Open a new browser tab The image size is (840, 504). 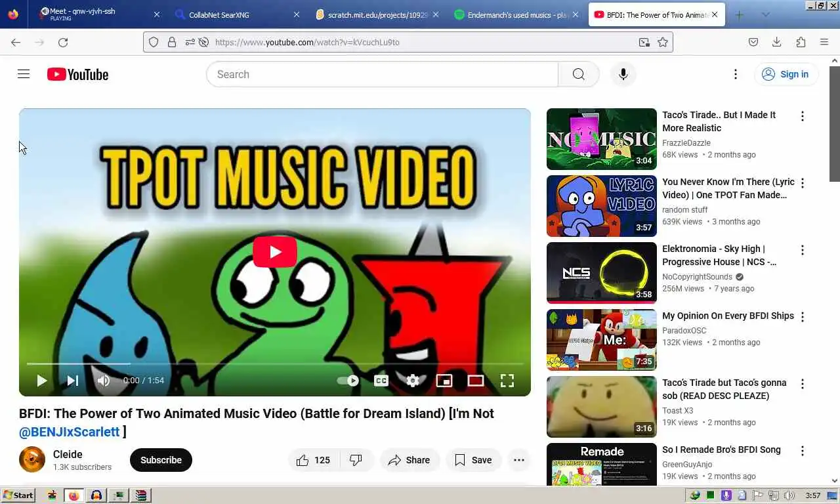(x=739, y=14)
